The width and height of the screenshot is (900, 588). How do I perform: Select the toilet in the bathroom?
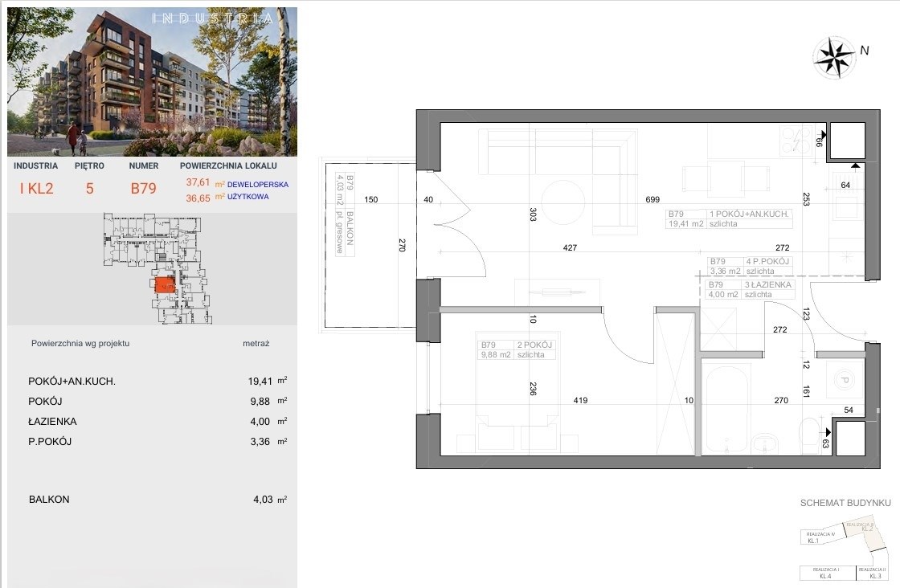pos(810,435)
